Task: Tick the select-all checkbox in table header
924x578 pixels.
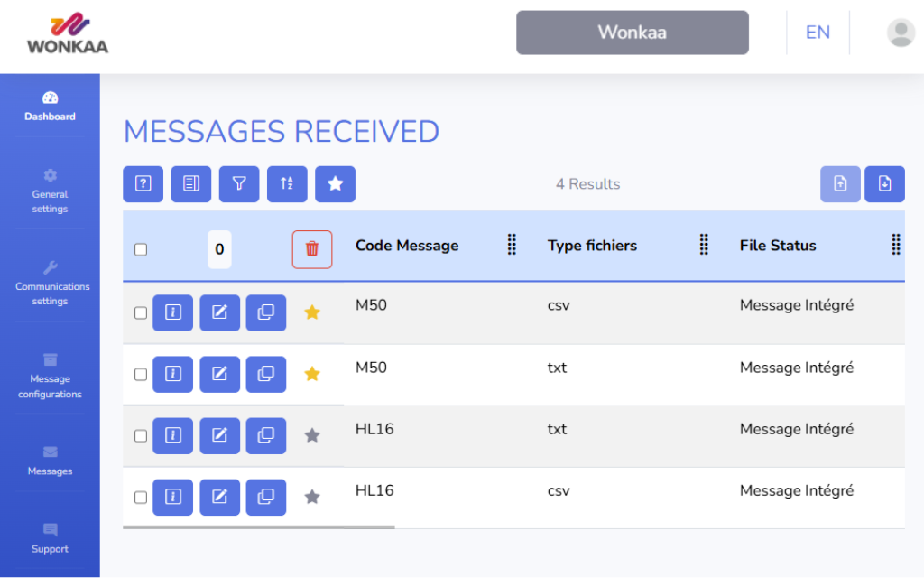Action: point(141,249)
